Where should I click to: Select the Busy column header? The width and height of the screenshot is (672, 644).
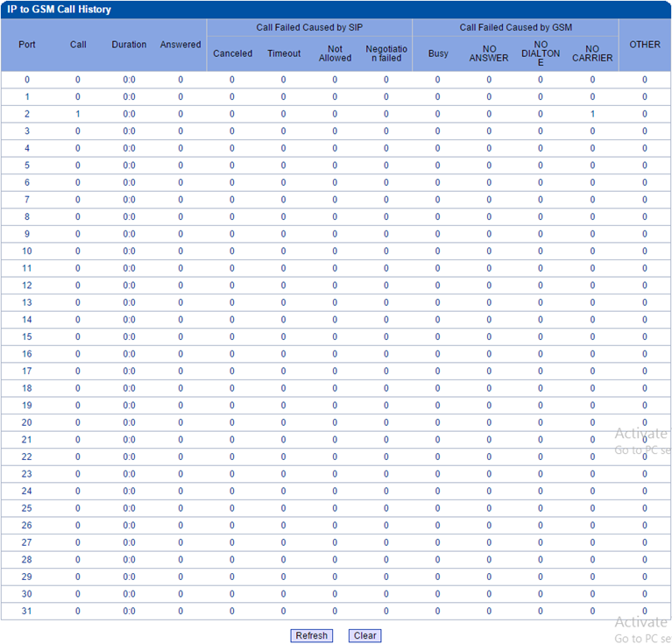[438, 53]
